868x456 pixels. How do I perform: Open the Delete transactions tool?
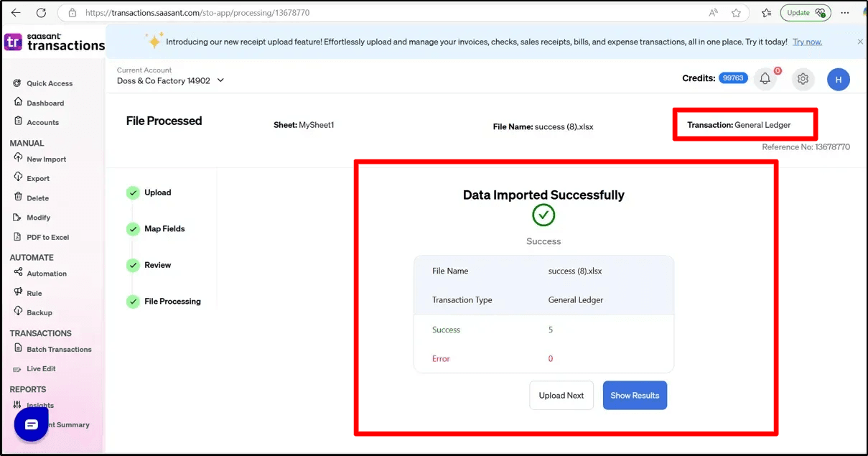point(39,197)
